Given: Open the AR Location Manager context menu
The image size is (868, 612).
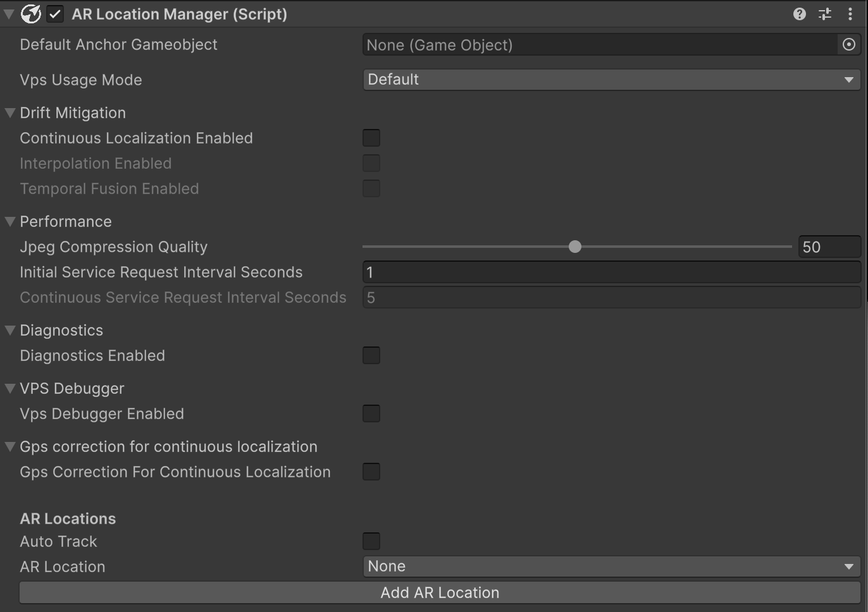Looking at the screenshot, I should tap(850, 13).
